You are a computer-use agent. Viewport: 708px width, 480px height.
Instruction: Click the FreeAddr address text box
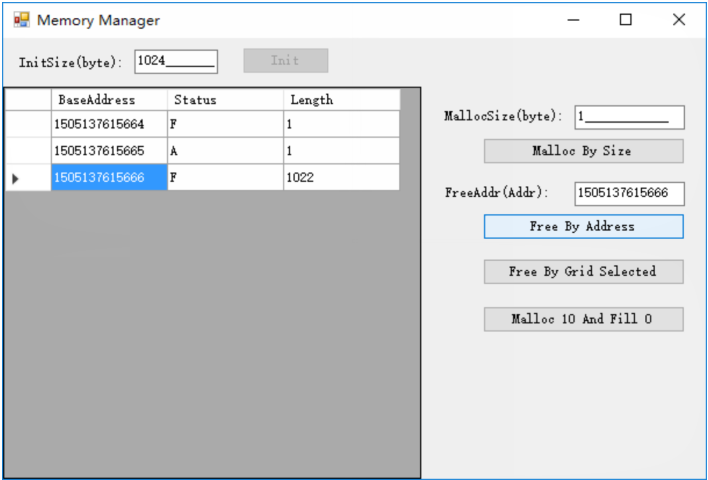pyautogui.click(x=629, y=193)
